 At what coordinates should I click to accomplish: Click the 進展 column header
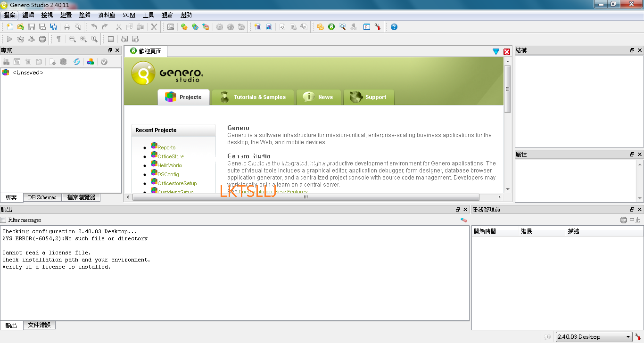(x=542, y=231)
